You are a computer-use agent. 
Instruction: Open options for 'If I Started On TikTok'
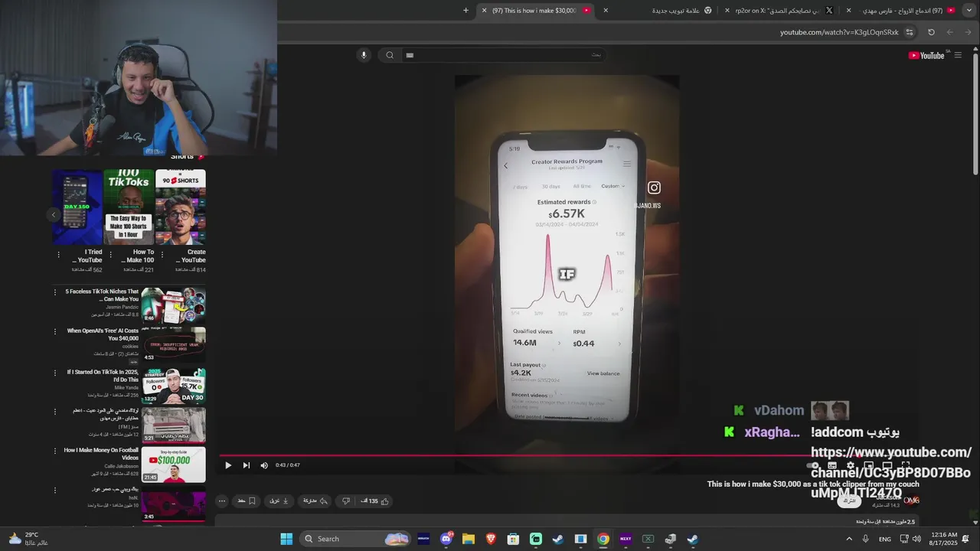(55, 373)
